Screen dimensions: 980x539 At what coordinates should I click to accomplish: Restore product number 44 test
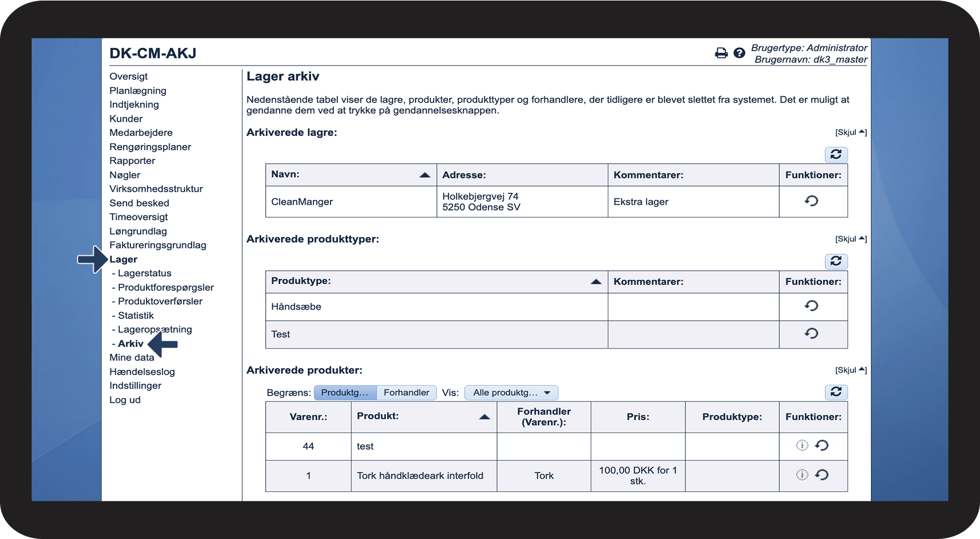pos(822,445)
